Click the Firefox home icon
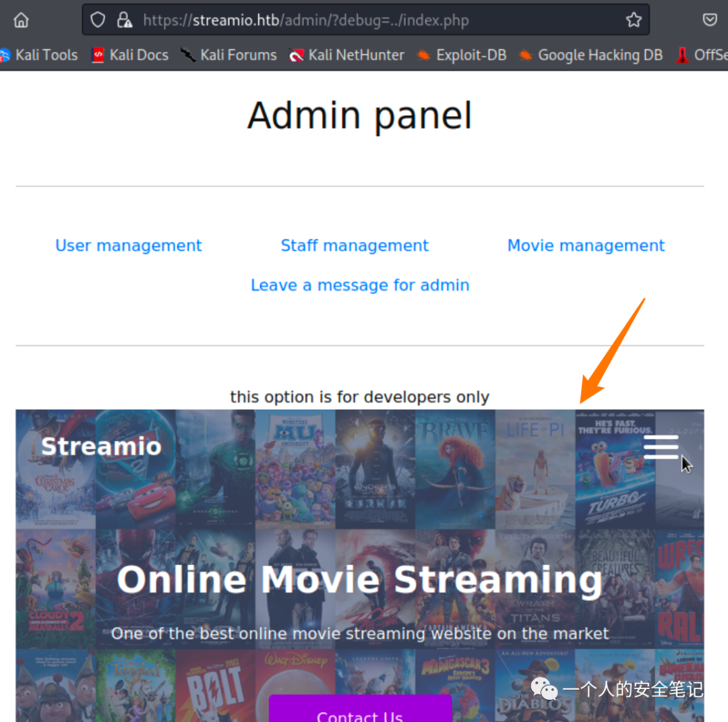Image resolution: width=728 pixels, height=722 pixels. click(21, 20)
